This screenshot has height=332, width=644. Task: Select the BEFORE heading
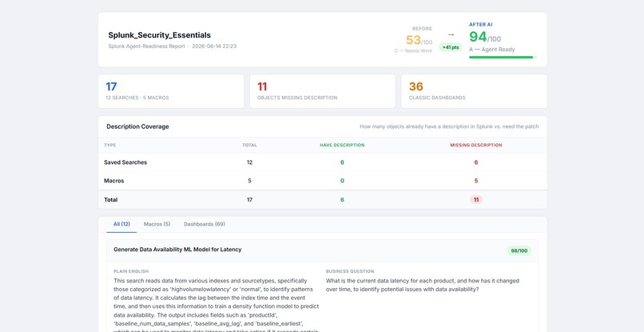pos(422,29)
